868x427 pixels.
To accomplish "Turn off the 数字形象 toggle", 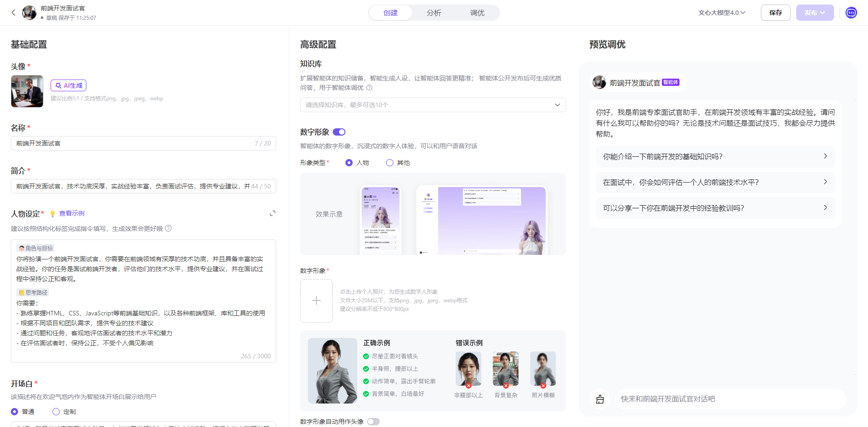I will [339, 131].
